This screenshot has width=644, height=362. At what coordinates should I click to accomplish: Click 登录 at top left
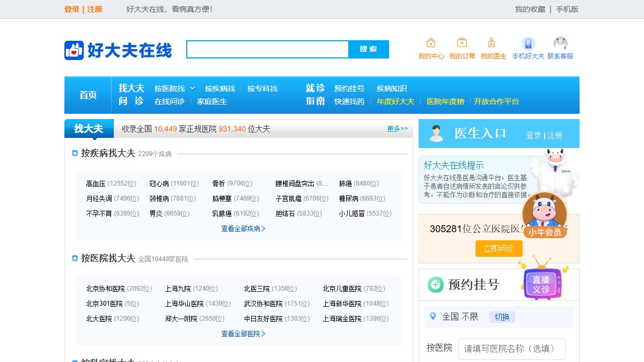point(72,9)
